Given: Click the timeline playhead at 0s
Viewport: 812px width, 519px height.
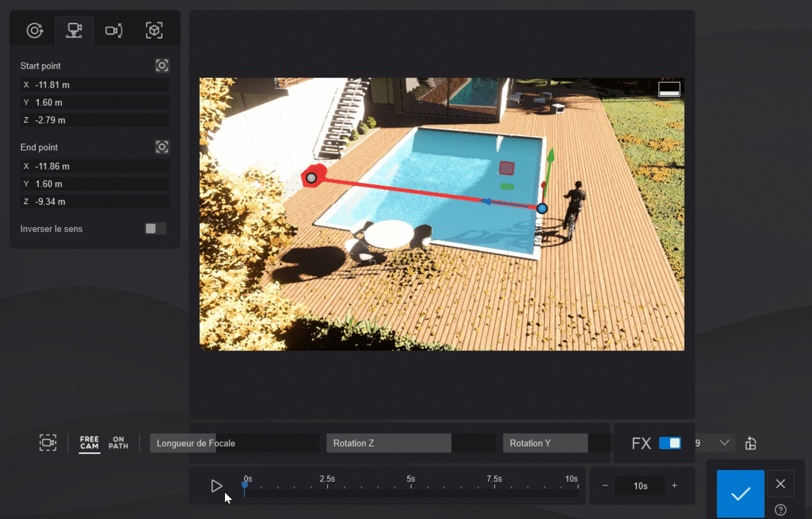Looking at the screenshot, I should 245,486.
